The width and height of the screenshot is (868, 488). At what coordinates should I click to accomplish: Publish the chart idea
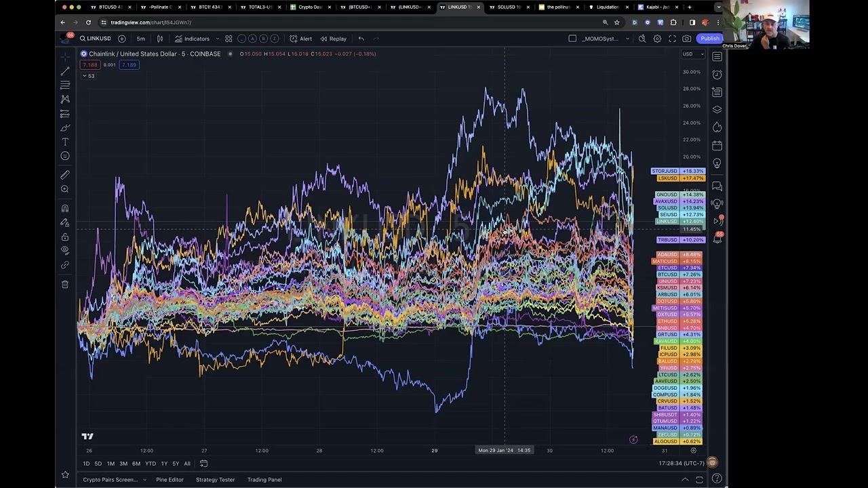[x=709, y=39]
